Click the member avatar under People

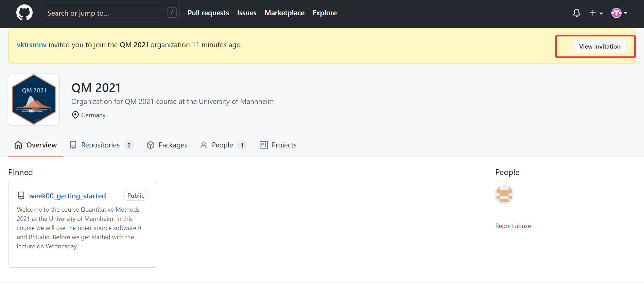(x=504, y=195)
